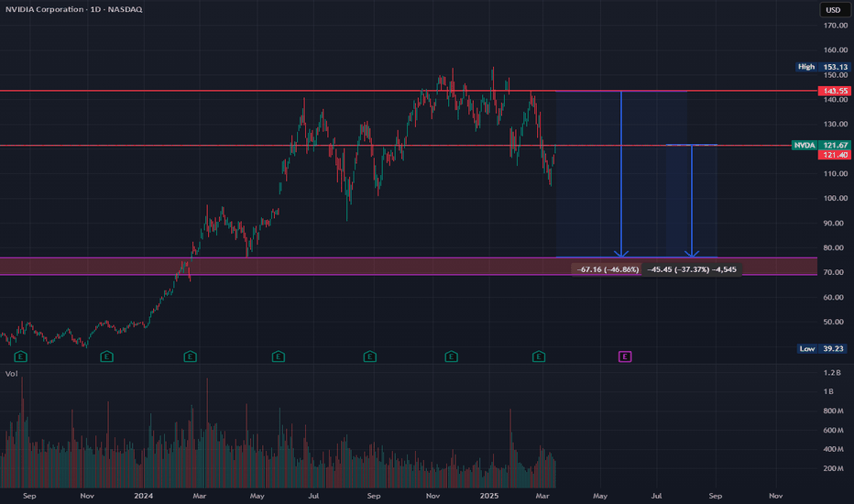The height and width of the screenshot is (504, 854).
Task: Click the 600M volume axis label
Action: click(833, 430)
